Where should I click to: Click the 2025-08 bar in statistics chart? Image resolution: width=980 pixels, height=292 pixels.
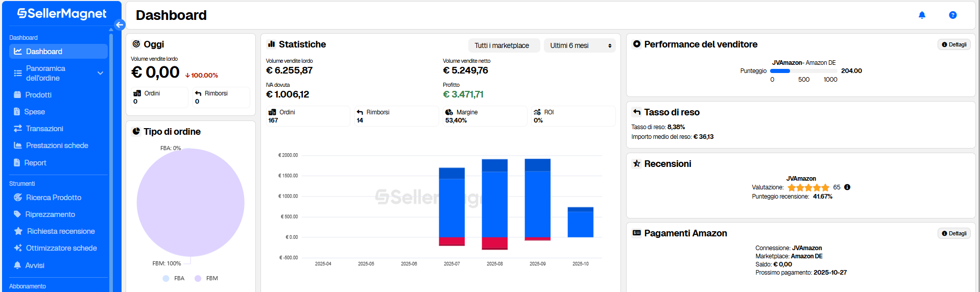[x=494, y=204]
